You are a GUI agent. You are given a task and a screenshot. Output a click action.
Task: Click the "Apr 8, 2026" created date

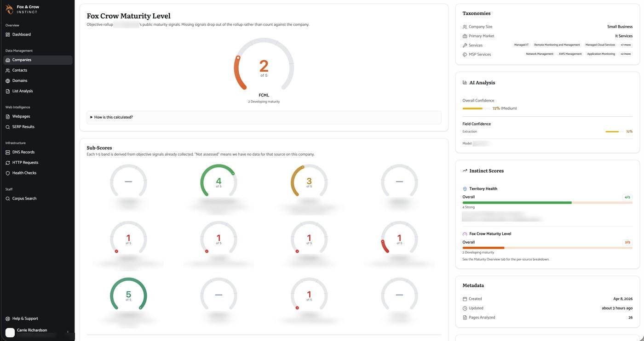click(623, 299)
